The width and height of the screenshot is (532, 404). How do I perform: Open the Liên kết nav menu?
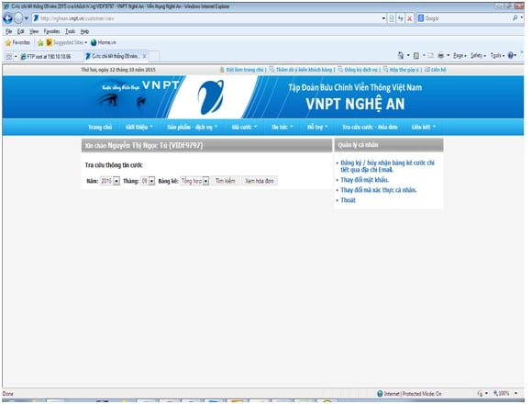click(424, 127)
